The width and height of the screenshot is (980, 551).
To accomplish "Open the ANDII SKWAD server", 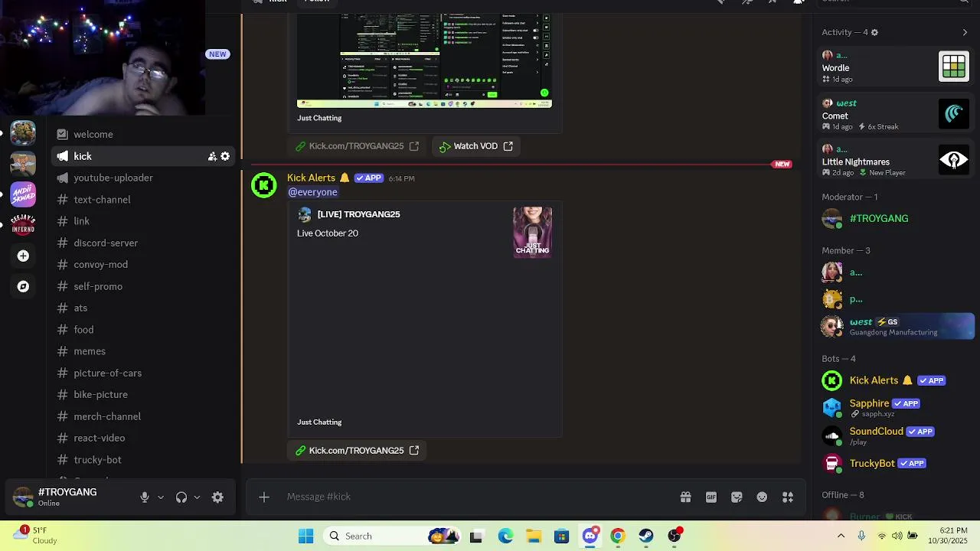I will coord(23,194).
